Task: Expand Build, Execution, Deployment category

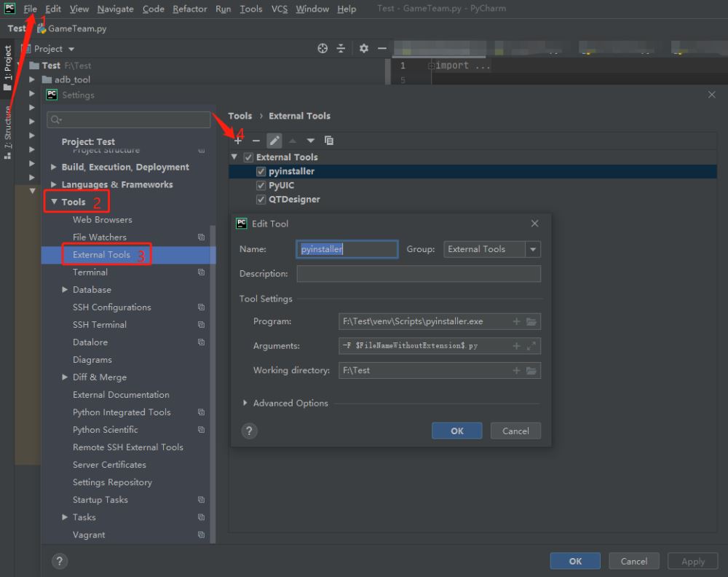Action: coord(53,167)
